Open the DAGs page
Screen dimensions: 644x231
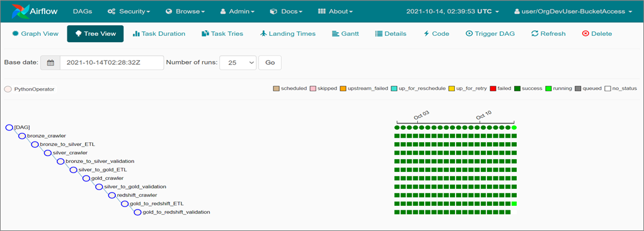(x=83, y=11)
